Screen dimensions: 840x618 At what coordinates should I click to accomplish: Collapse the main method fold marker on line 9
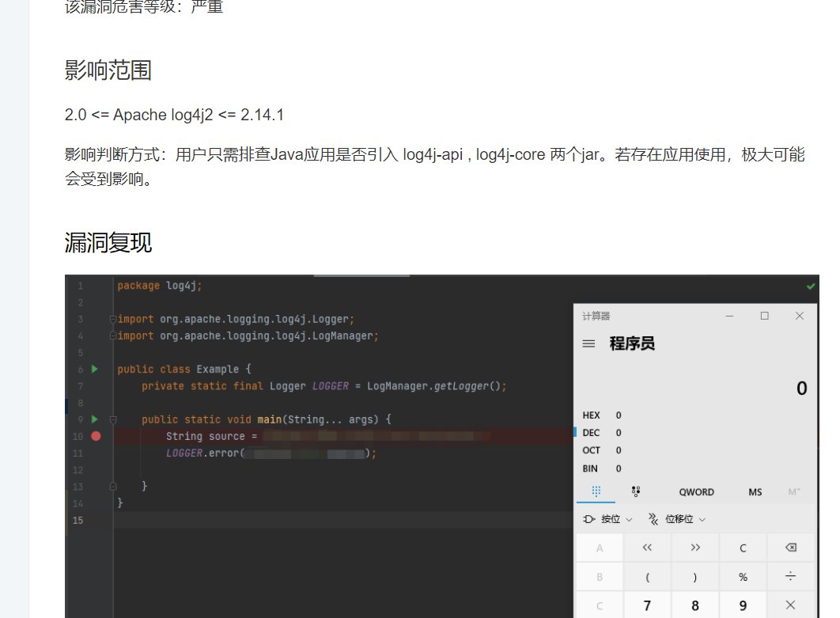point(113,419)
